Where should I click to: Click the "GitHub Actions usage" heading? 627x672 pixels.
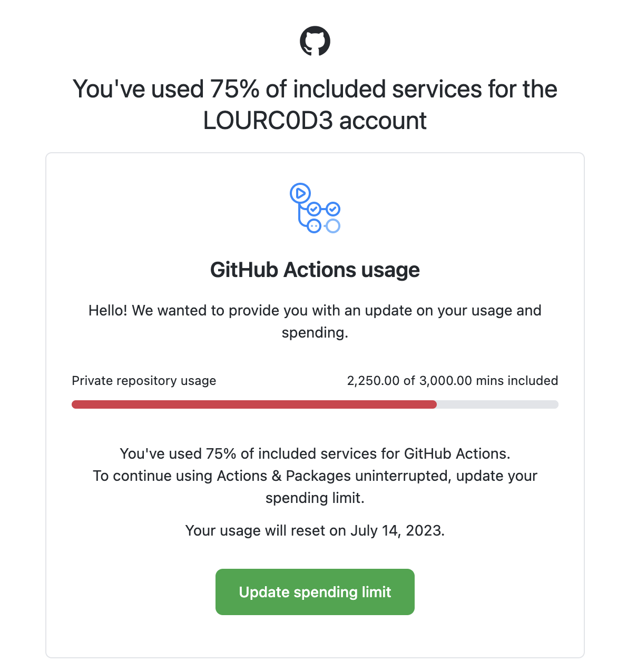click(315, 270)
